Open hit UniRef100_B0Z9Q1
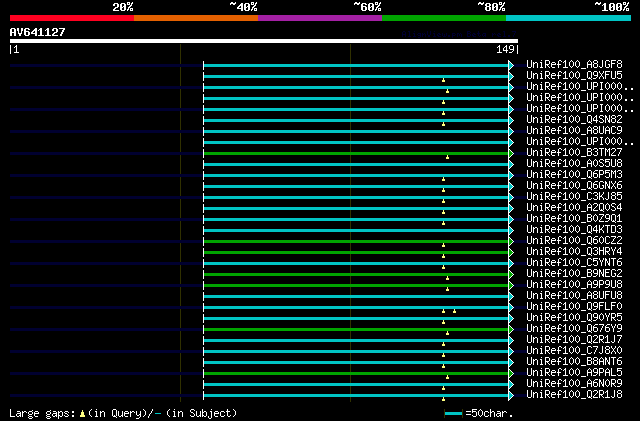This screenshot has height=421, width=640. tap(574, 219)
